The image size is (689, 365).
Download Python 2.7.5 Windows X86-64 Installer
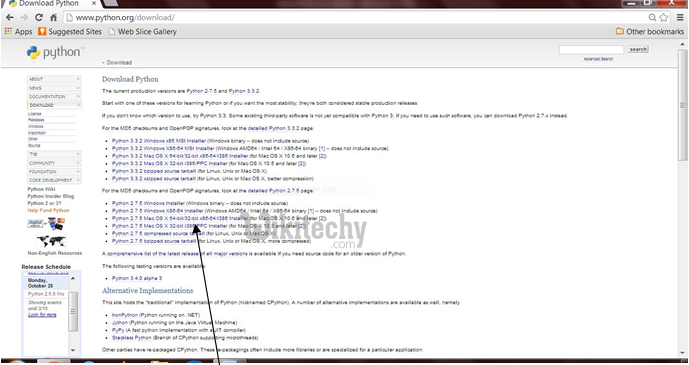(157, 211)
